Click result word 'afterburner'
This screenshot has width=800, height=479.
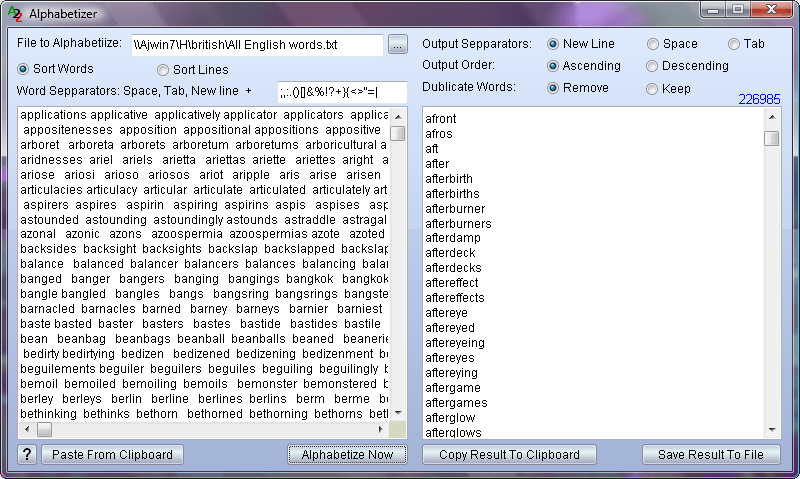pyautogui.click(x=455, y=209)
